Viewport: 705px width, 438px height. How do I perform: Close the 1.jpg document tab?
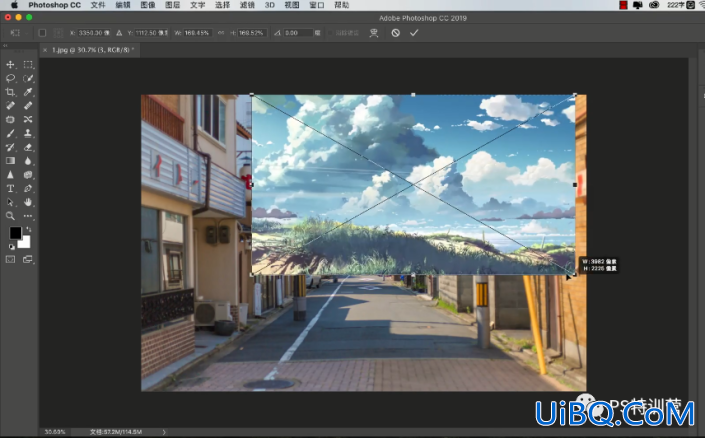(45, 50)
